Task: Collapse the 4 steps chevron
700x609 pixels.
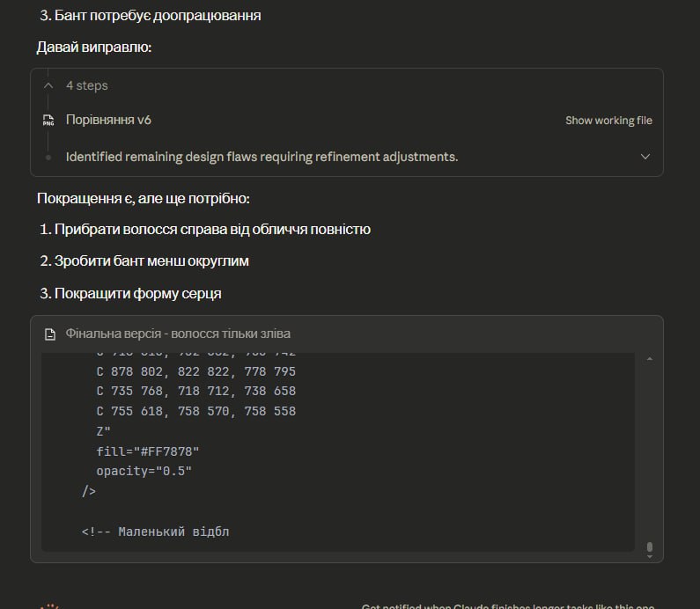Action: tap(48, 85)
